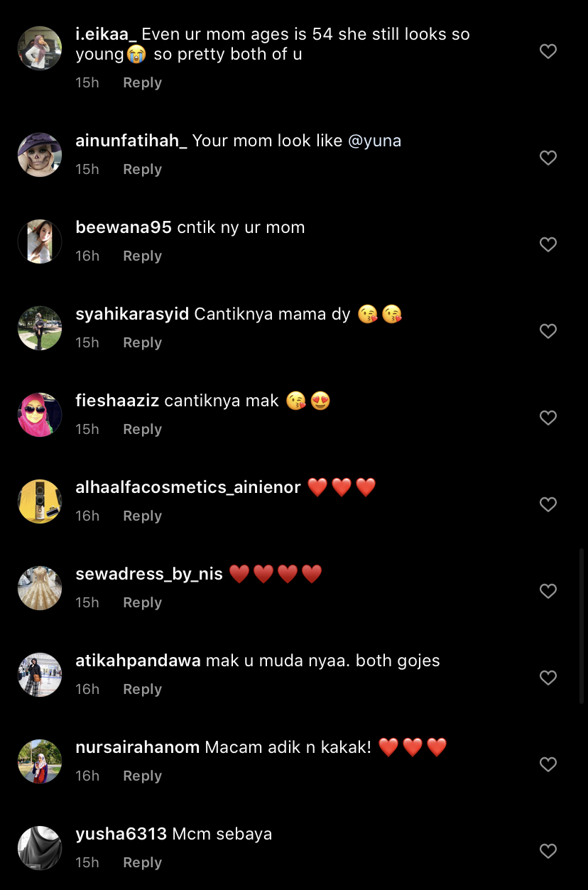This screenshot has width=588, height=890.
Task: Like sewadress_by_nis's hearts comment
Action: (x=548, y=591)
